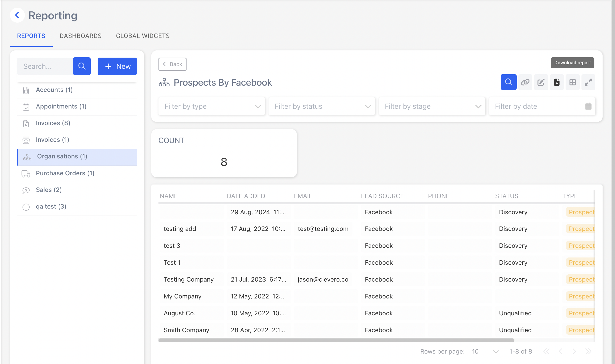Change rows per page dropdown
The height and width of the screenshot is (364, 615).
[x=485, y=351]
